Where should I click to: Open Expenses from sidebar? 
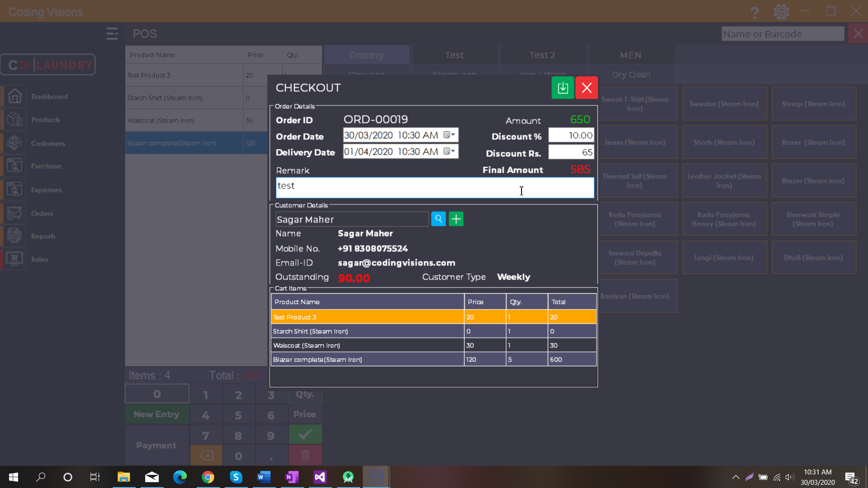46,190
